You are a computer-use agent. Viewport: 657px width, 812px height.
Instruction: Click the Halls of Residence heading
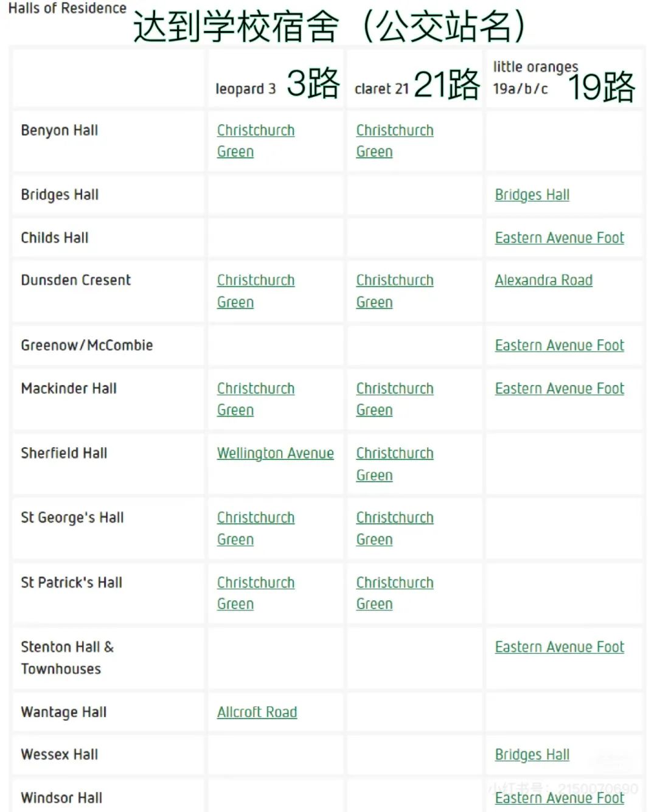[x=67, y=9]
